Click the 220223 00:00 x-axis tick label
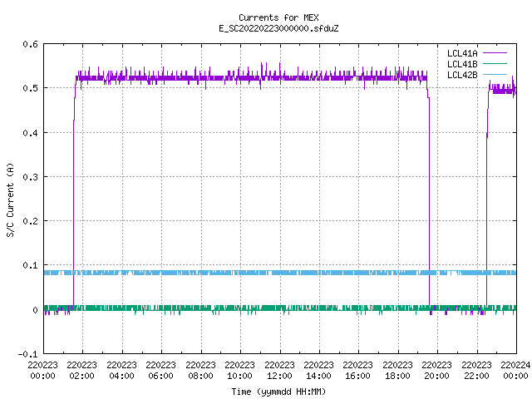The width and height of the screenshot is (532, 399). coord(42,371)
